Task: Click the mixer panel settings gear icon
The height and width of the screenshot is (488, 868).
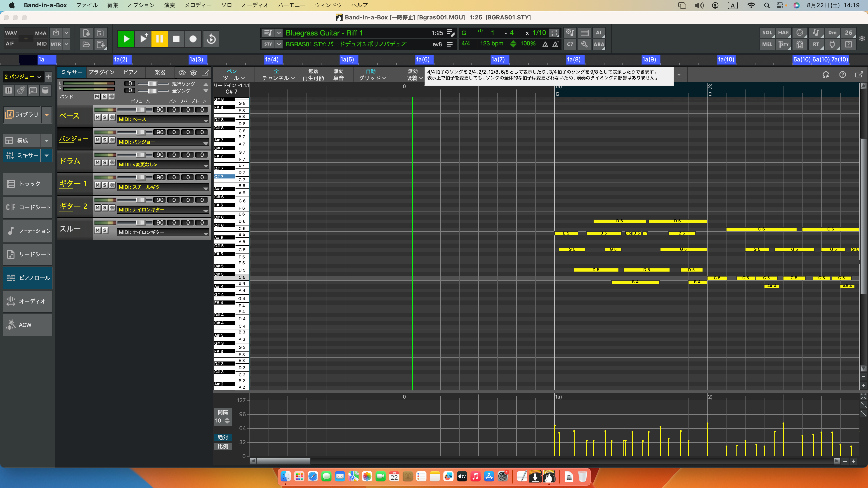Action: pos(193,72)
